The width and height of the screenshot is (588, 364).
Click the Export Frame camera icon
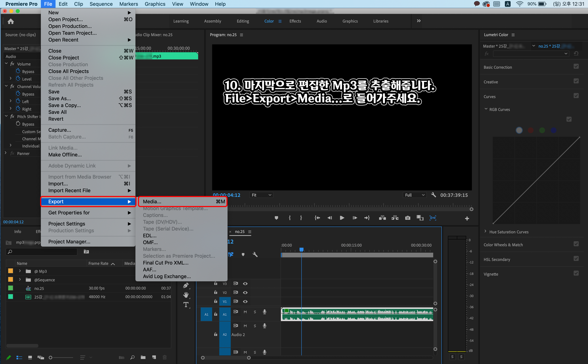[x=408, y=218]
